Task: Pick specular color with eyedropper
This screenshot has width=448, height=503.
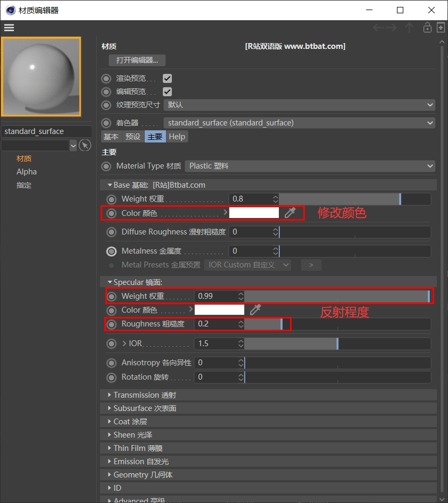Action: [x=255, y=309]
